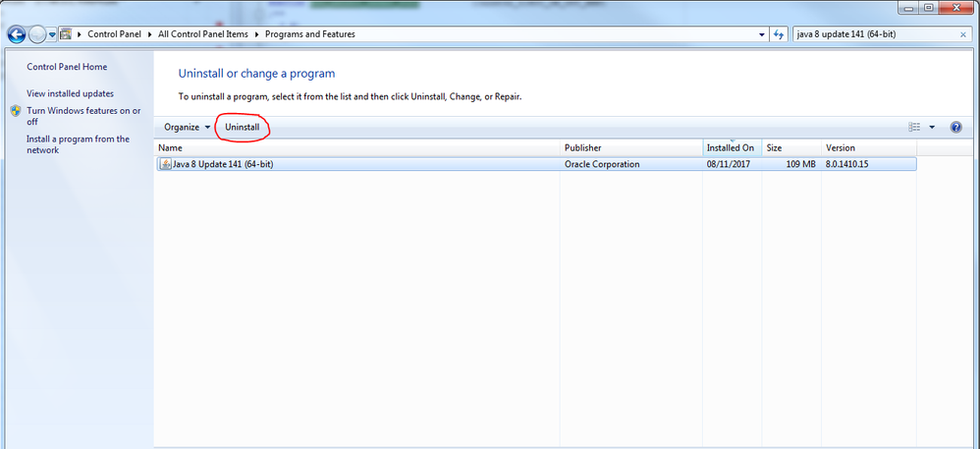This screenshot has width=980, height=449.
Task: Open Install a program from the network
Action: (79, 144)
